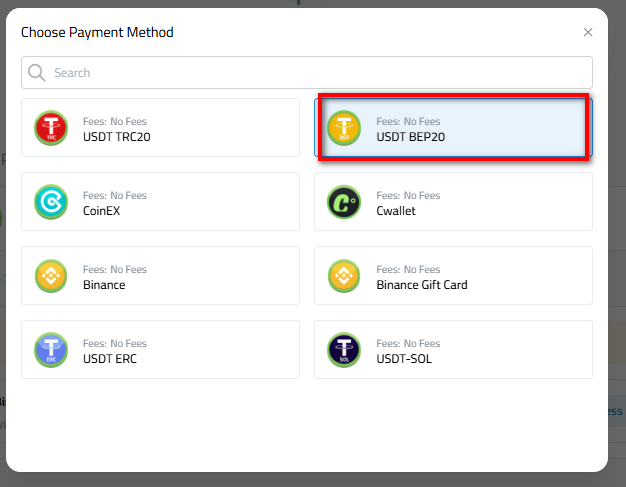The height and width of the screenshot is (487, 626).
Task: Click the USDT ERC blue Tether icon
Action: pyautogui.click(x=51, y=350)
